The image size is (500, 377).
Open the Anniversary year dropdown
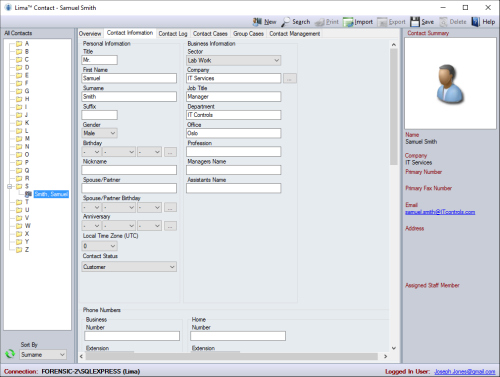tap(150, 226)
